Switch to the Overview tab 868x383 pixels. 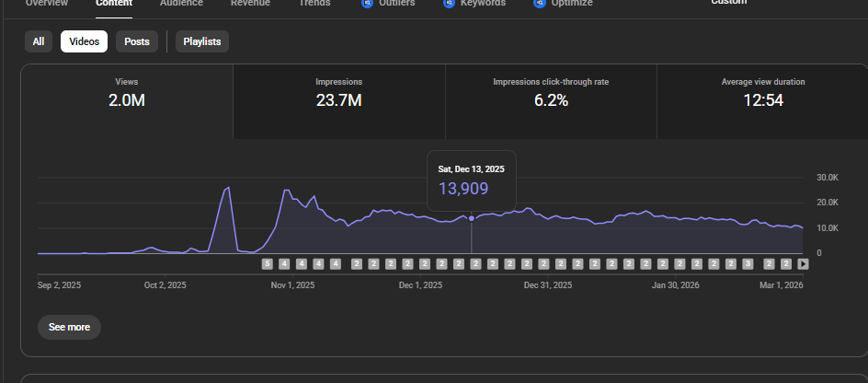(x=46, y=4)
